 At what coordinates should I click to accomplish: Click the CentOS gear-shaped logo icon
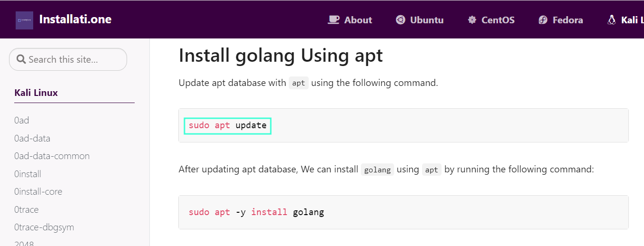click(x=472, y=20)
